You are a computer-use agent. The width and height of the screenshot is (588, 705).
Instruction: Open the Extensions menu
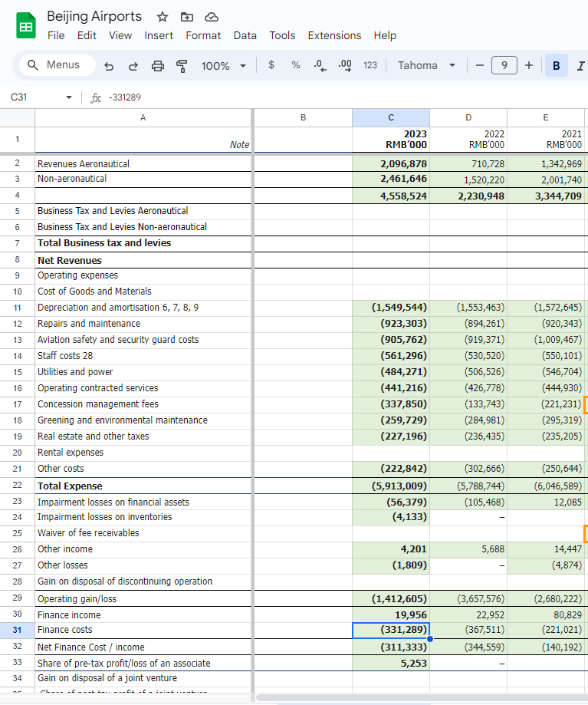334,35
